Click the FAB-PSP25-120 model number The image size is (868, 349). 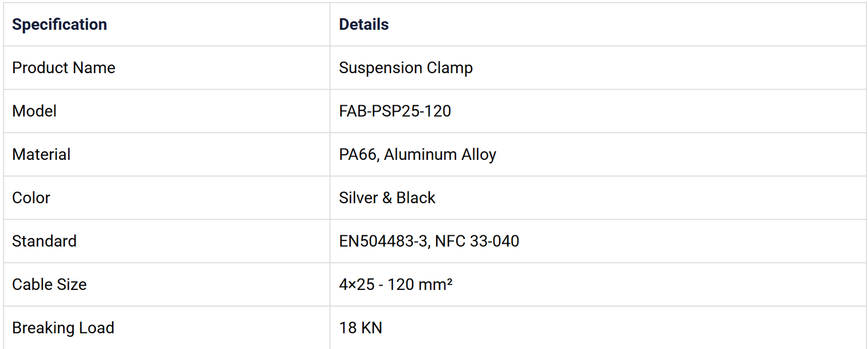coord(394,111)
